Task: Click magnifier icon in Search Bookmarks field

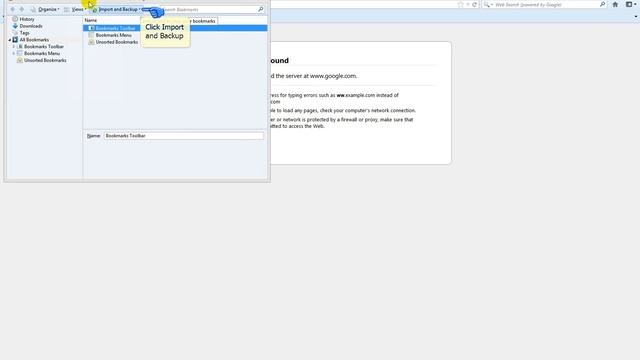Action: pyautogui.click(x=260, y=9)
